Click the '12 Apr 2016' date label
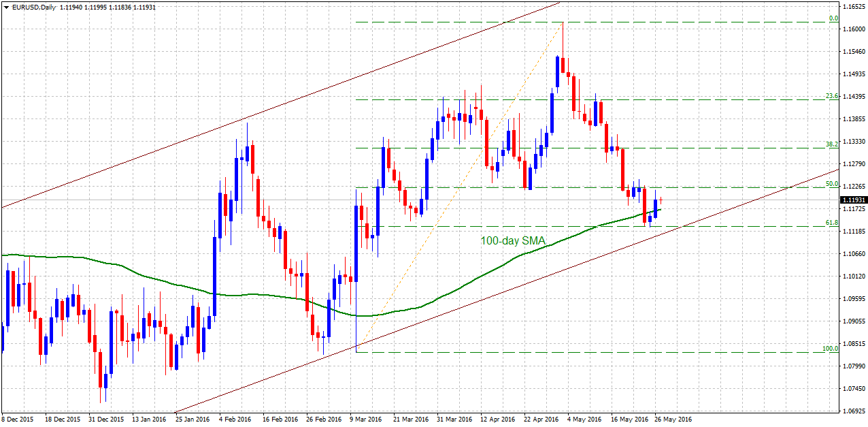This screenshot has width=868, height=427. coord(498,420)
